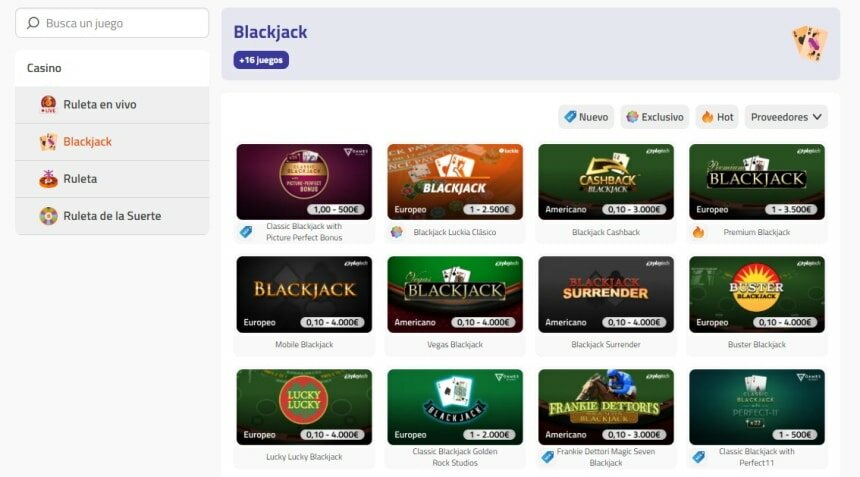Select Ruleta en vivo in the sidebar
This screenshot has width=860, height=477.
point(99,105)
